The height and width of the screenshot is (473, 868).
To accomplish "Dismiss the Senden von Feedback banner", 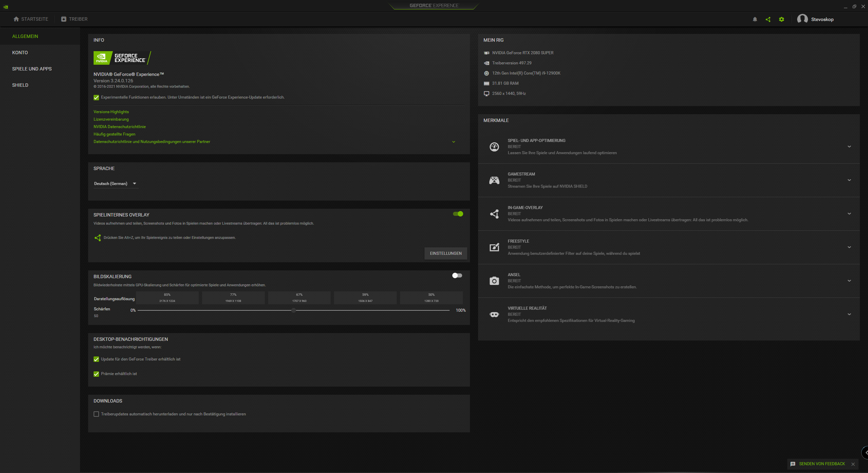I will tap(853, 464).
